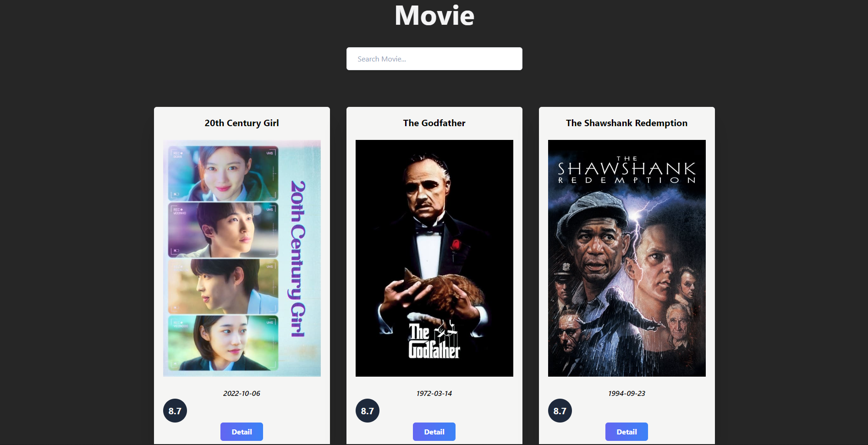
Task: Focus the Search Movie input field
Action: point(434,59)
